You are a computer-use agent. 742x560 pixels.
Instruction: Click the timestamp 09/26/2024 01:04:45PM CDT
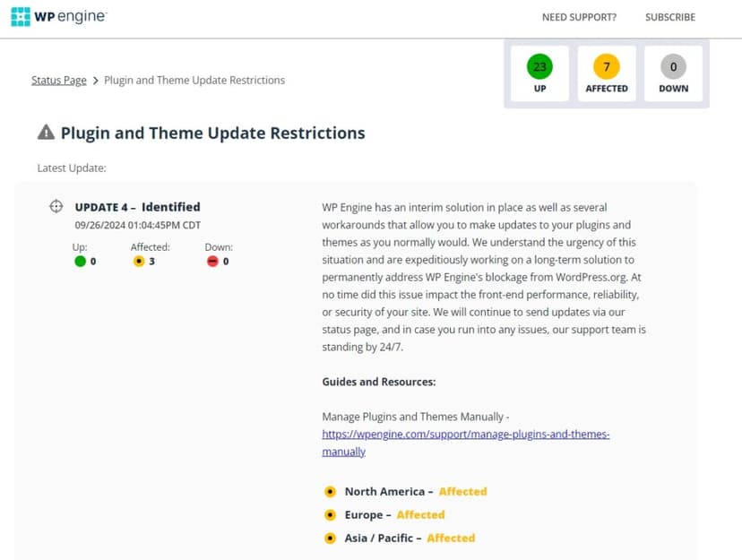click(138, 225)
